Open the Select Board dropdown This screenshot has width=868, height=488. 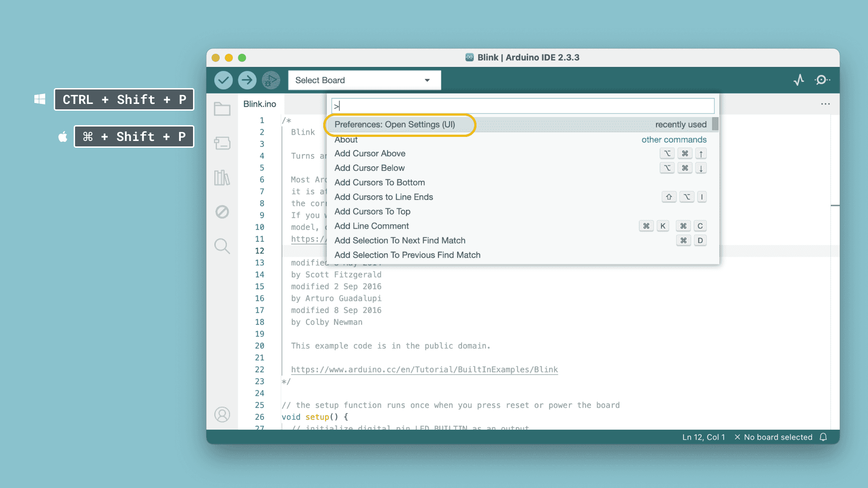coord(364,80)
